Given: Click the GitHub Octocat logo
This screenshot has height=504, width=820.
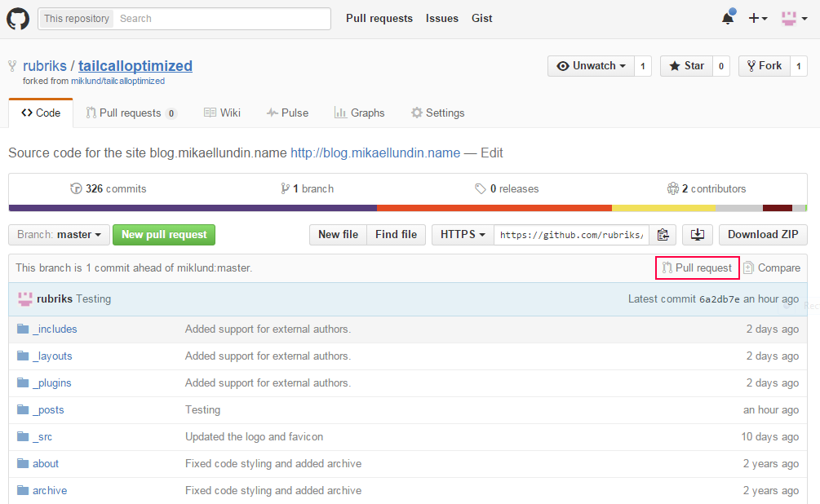Looking at the screenshot, I should [x=18, y=19].
